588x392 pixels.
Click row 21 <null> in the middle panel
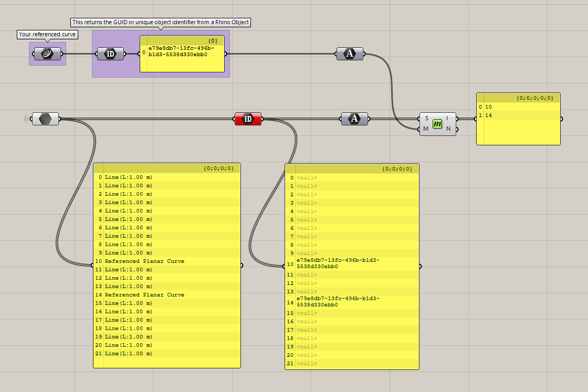[x=352, y=364]
